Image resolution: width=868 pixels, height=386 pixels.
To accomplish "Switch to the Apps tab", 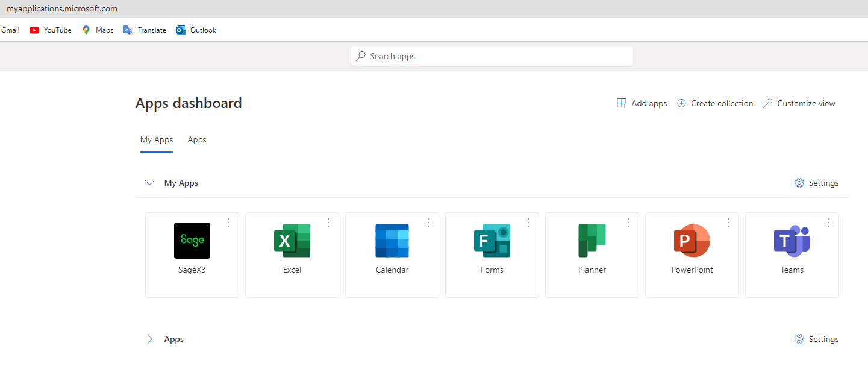I will click(197, 139).
